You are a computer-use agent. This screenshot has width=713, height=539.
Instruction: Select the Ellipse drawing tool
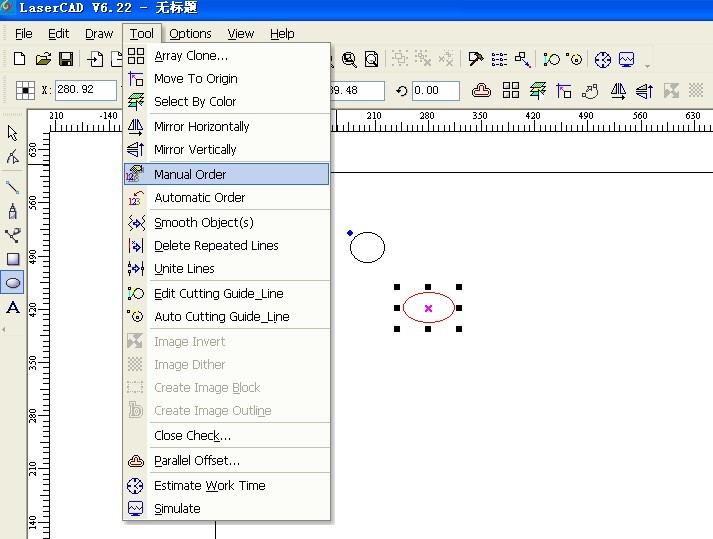click(13, 283)
